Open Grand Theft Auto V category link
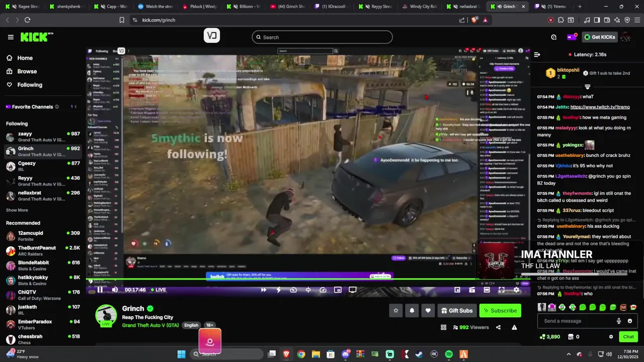Screen dimensions: 644x362 pyautogui.click(x=150, y=325)
